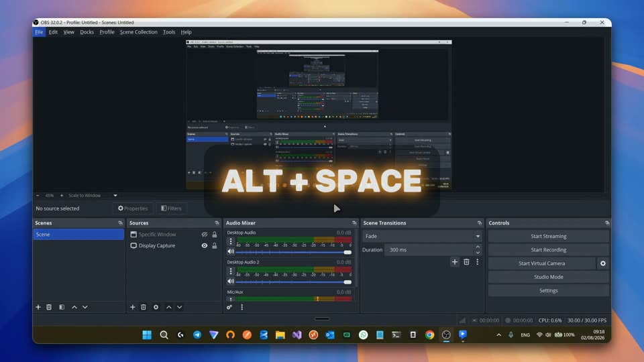The image size is (644, 362).
Task: Move source up in the Sources list
Action: coord(169,307)
